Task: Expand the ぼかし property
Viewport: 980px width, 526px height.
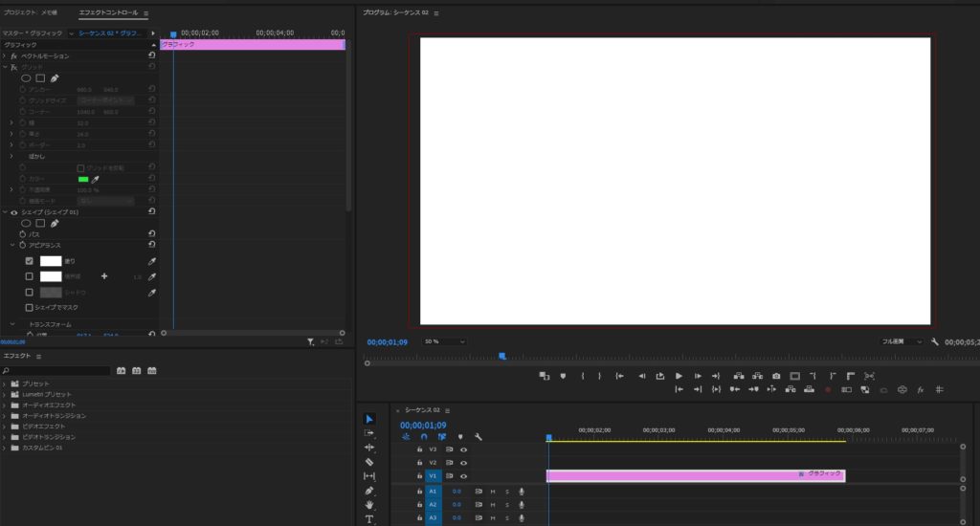Action: [x=11, y=156]
